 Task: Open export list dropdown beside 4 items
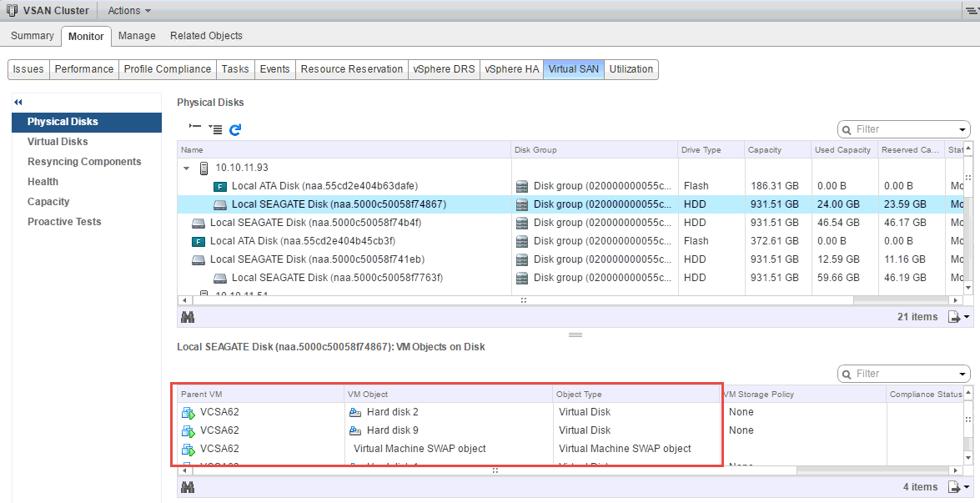tap(959, 487)
